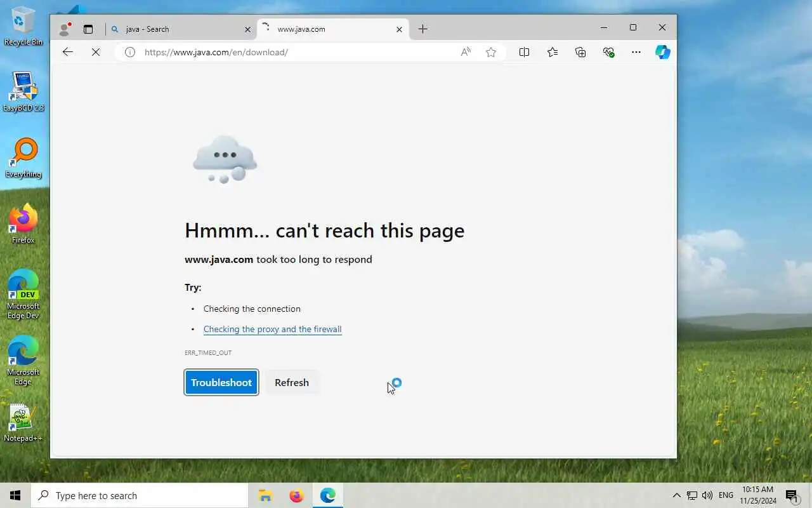Click the taskbar search box
Viewport: 812px width, 508px height.
[x=140, y=495]
